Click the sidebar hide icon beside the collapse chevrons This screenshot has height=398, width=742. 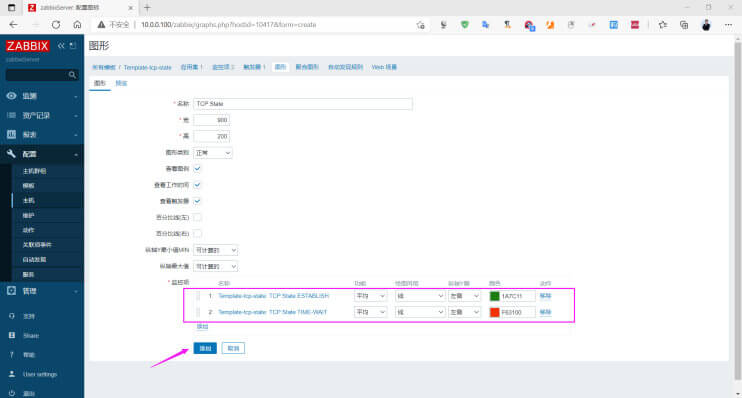click(73, 46)
